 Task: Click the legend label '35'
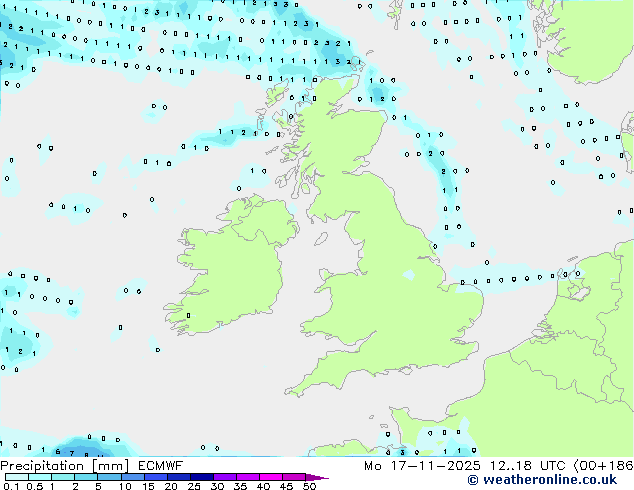(240, 486)
